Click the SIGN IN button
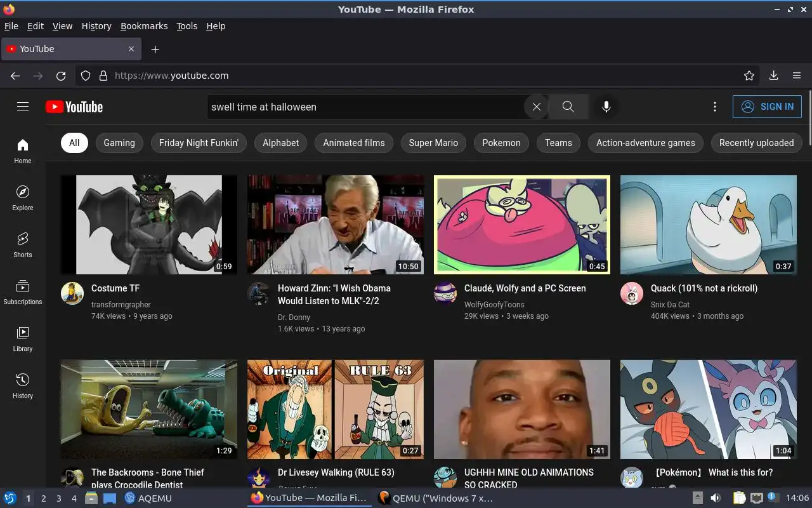The height and width of the screenshot is (508, 812). point(767,107)
